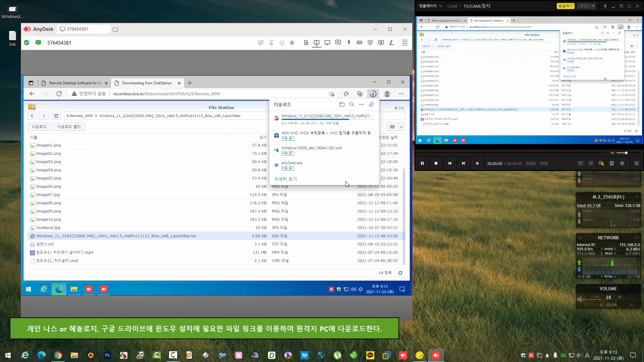
Task: Click Edge downloads toolbar icon
Action: click(373, 94)
